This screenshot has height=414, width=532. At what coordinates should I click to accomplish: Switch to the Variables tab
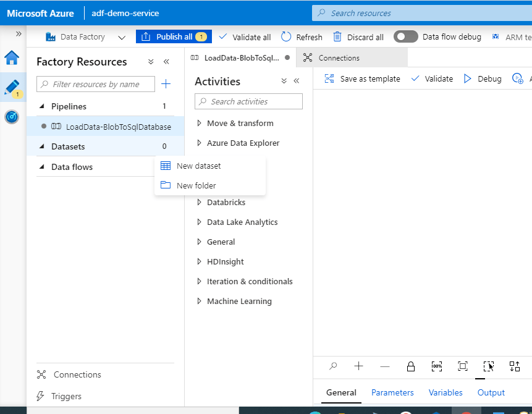coord(445,392)
